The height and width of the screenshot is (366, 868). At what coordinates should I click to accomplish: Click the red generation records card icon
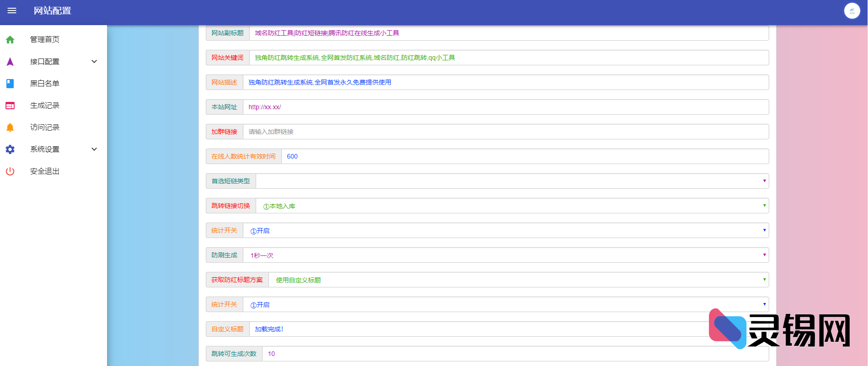click(10, 106)
